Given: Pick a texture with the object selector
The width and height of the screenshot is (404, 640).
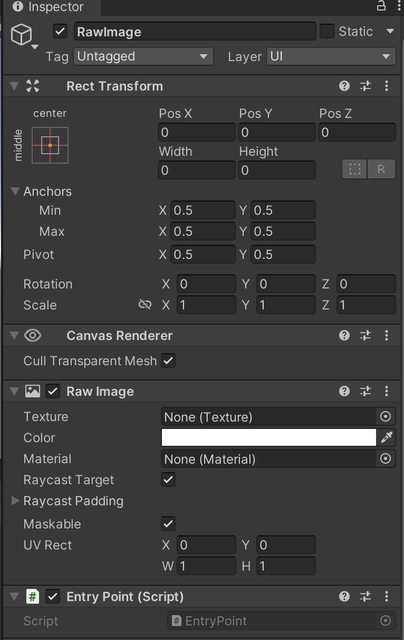Looking at the screenshot, I should [x=385, y=416].
